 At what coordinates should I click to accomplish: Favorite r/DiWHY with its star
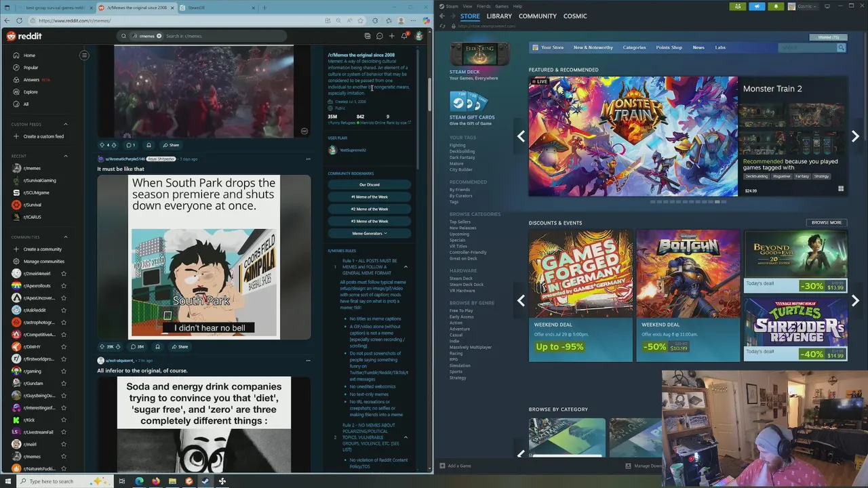tap(64, 347)
